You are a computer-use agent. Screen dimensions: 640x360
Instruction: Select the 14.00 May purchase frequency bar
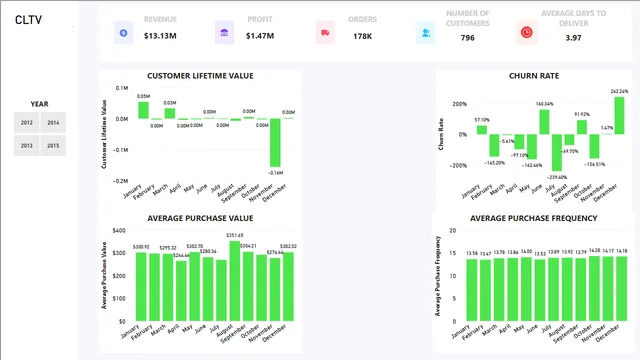pos(527,289)
